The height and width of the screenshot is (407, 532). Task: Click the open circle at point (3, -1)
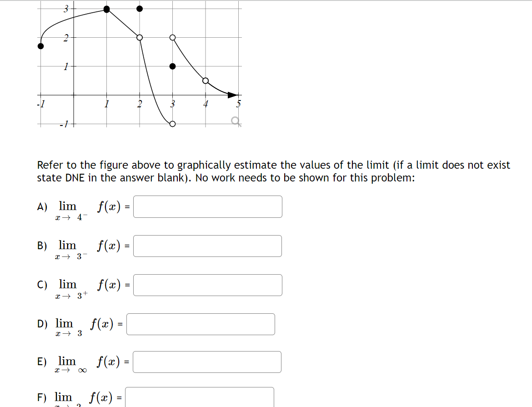(x=172, y=123)
